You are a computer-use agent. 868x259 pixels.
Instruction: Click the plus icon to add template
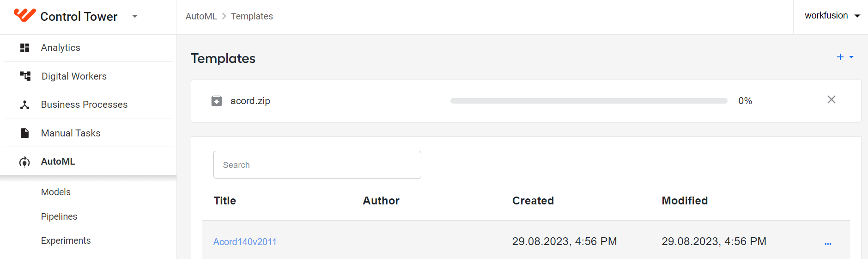pyautogui.click(x=840, y=57)
